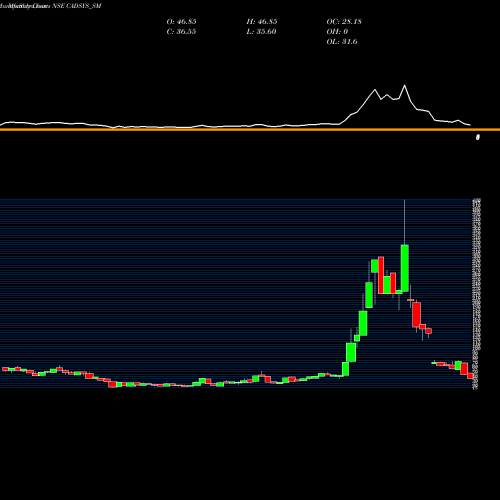Click the OC: 28.18 reading
Viewport: 500px width, 500px height.
(344, 22)
